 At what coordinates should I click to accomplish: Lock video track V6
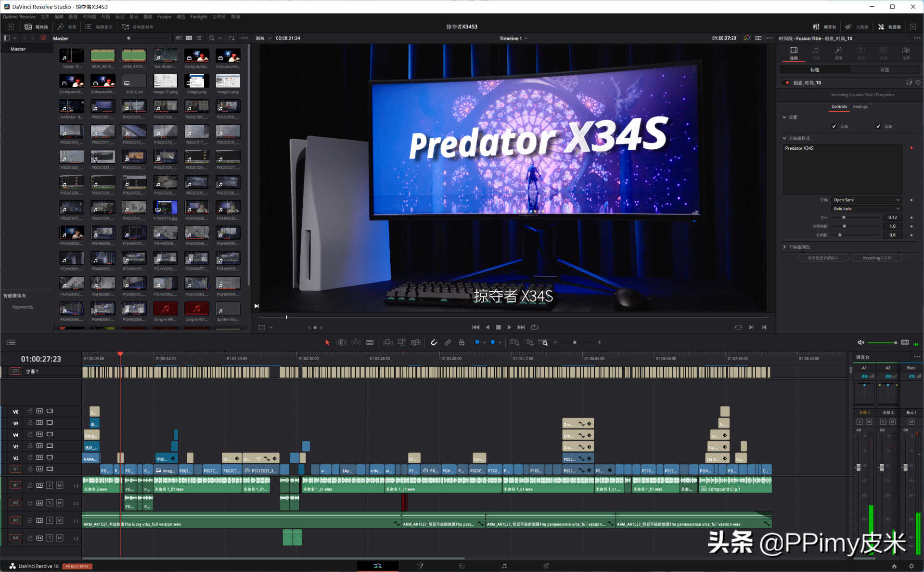coord(30,411)
